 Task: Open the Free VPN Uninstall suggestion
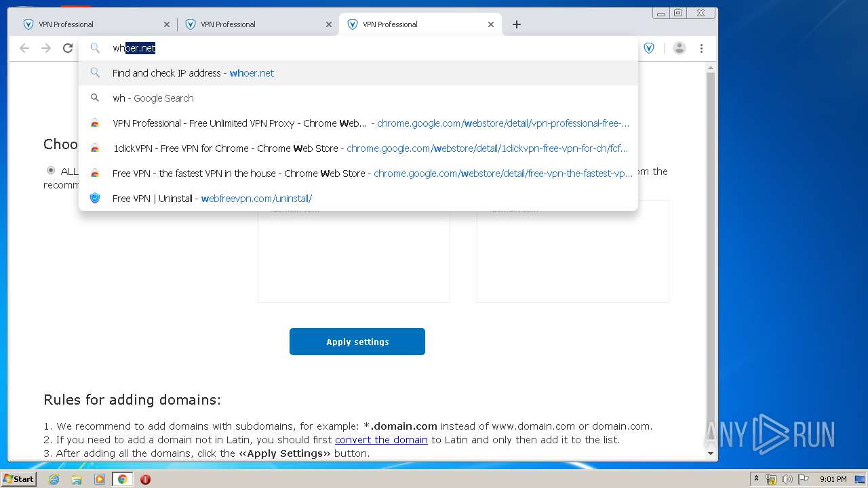click(x=358, y=199)
